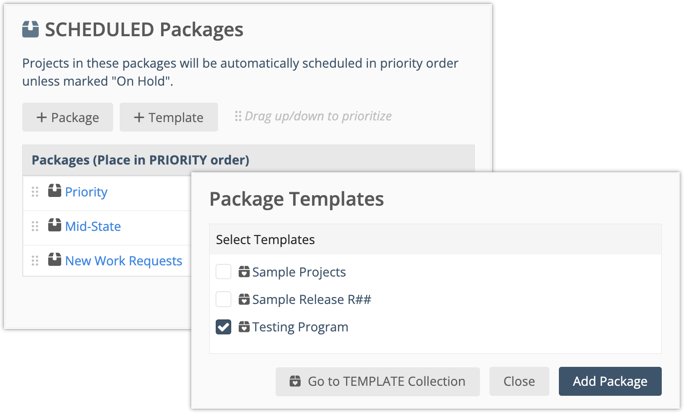Grab the drag handle for New Work Requests
Viewport: 684px width, 413px height.
pyautogui.click(x=35, y=261)
